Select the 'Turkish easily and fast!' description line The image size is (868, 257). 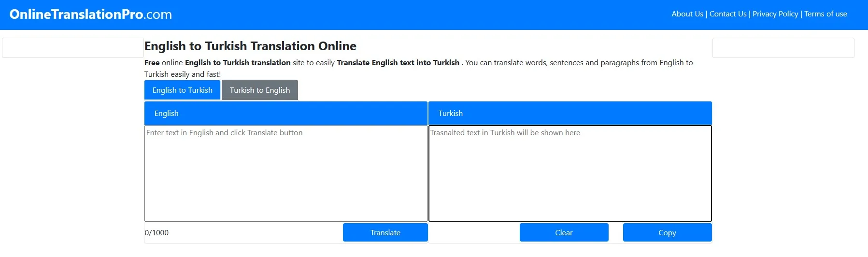pos(183,74)
